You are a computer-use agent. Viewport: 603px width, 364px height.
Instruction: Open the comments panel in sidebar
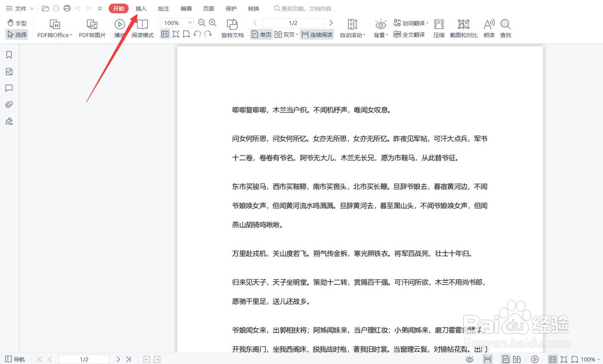(x=9, y=88)
